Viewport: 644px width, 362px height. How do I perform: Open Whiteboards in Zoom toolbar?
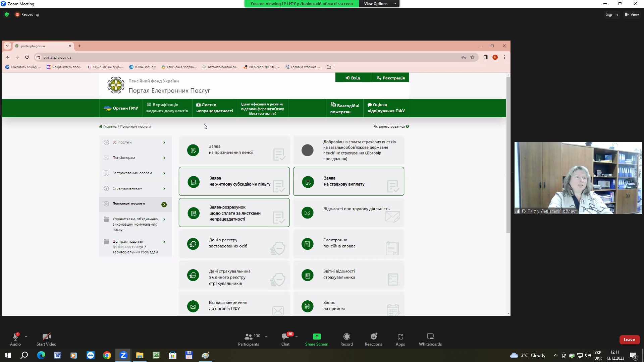[430, 337]
